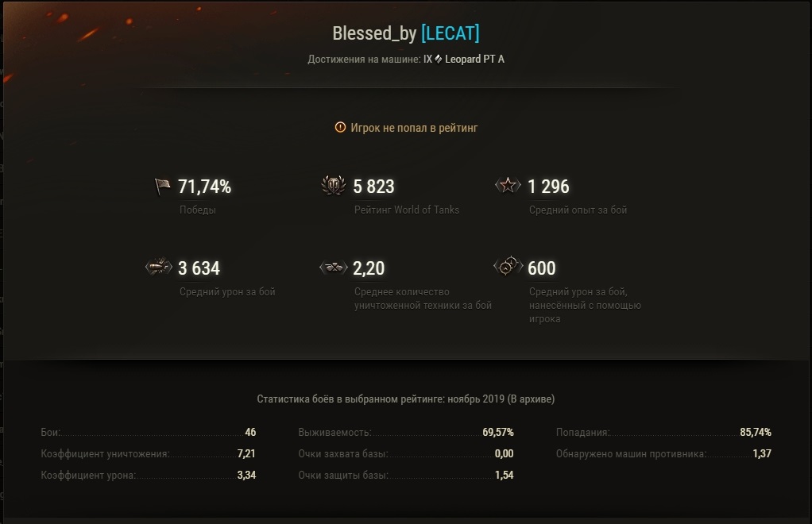Open the [LECAT] clan tag link
The image size is (812, 524).
coord(450,33)
